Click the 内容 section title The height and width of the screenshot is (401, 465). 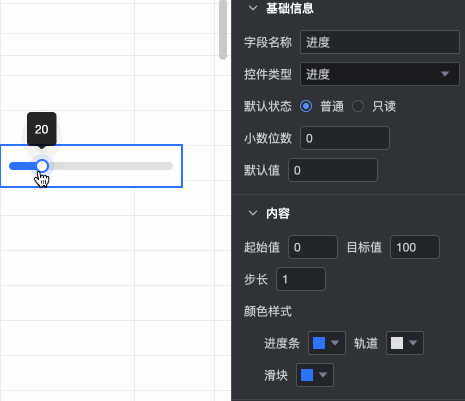tap(278, 213)
